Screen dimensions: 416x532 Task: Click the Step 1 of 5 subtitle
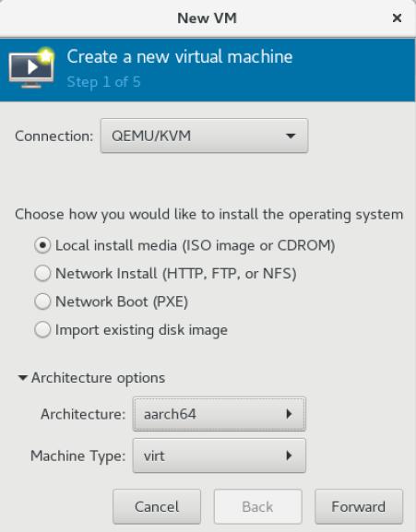103,82
